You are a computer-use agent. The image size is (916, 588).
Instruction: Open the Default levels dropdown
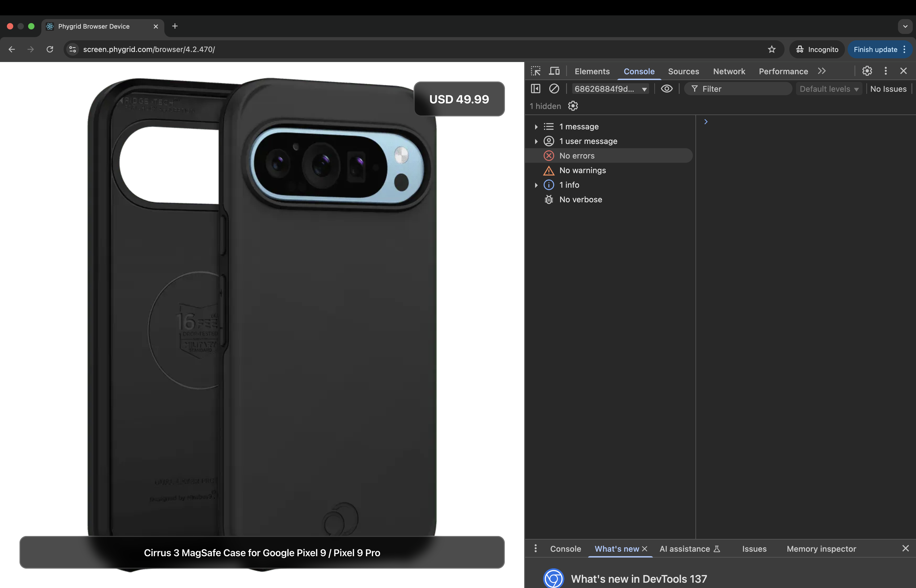(x=829, y=89)
